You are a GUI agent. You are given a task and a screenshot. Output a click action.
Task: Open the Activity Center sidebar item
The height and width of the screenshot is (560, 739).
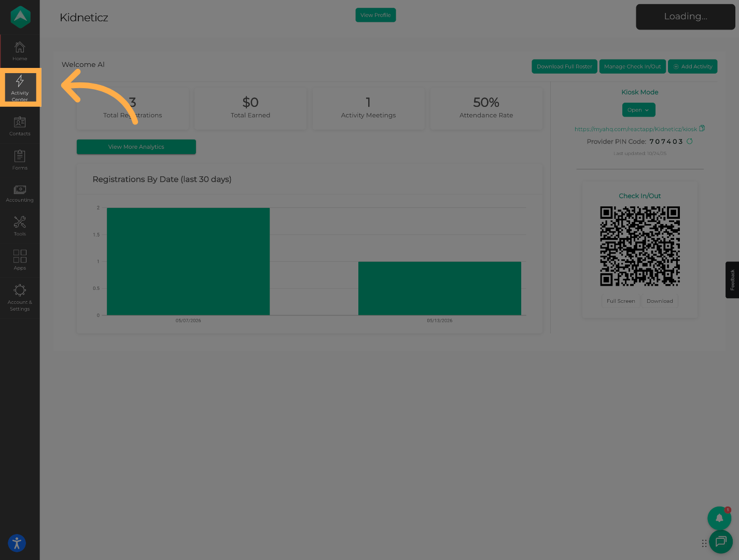pos(20,88)
